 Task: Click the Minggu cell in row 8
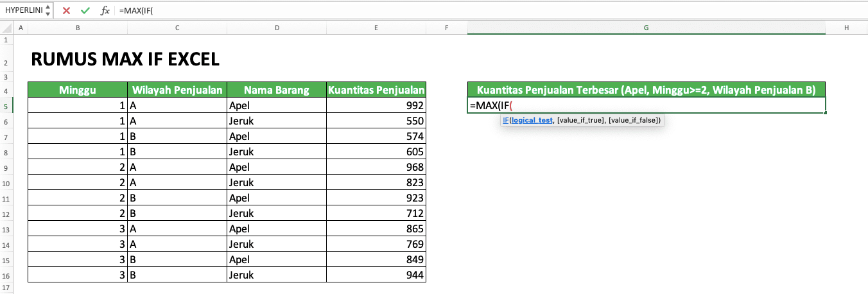click(78, 151)
